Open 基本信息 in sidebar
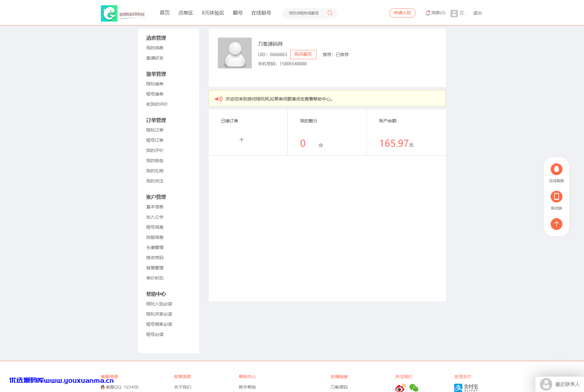 coord(155,207)
